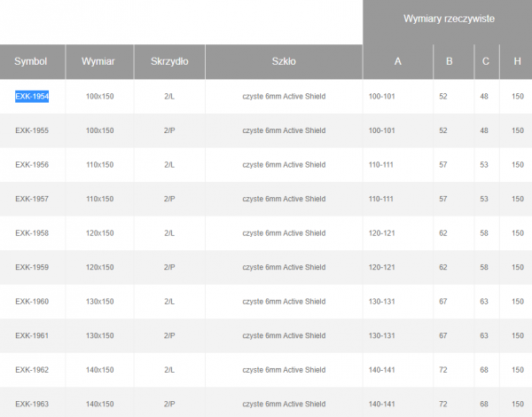Click 120x150 in the EXK-1959 row
This screenshot has height=417, width=532.
[x=99, y=268]
